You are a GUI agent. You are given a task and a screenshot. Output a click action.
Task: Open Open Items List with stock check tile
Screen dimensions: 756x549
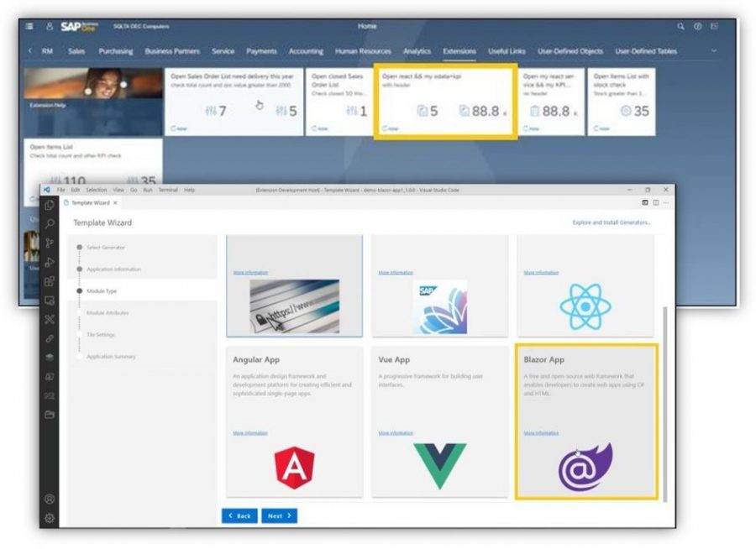point(622,102)
